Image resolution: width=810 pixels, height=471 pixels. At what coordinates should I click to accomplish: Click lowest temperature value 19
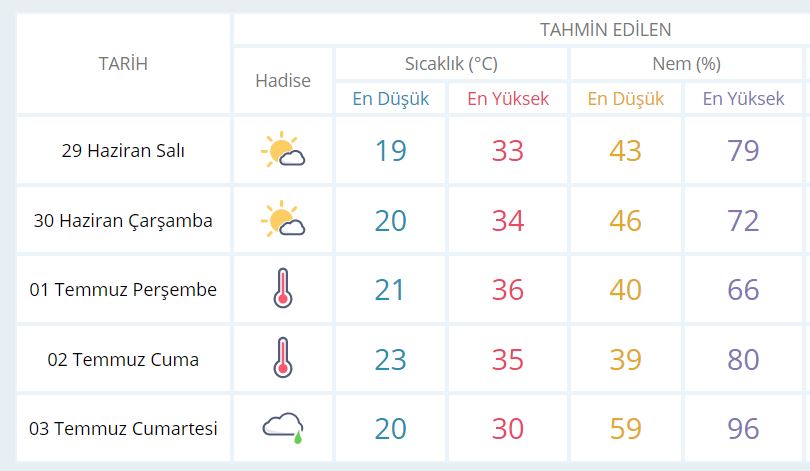click(x=391, y=150)
